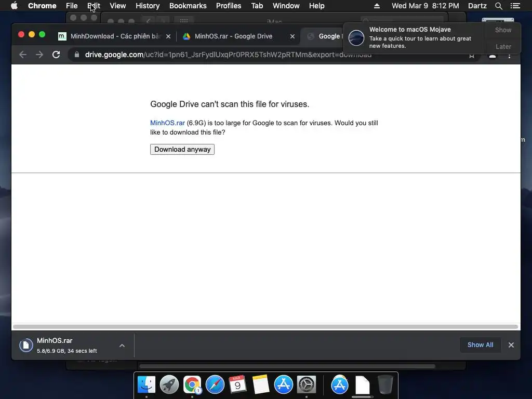
Task: Expand the MinhOS.rar download options chevron
Action: tap(122, 345)
